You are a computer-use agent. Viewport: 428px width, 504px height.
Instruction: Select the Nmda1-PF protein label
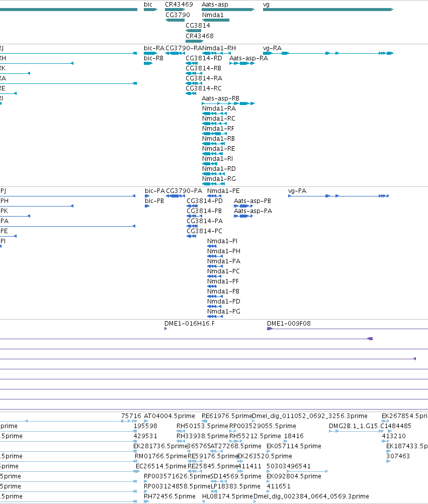[223, 281]
